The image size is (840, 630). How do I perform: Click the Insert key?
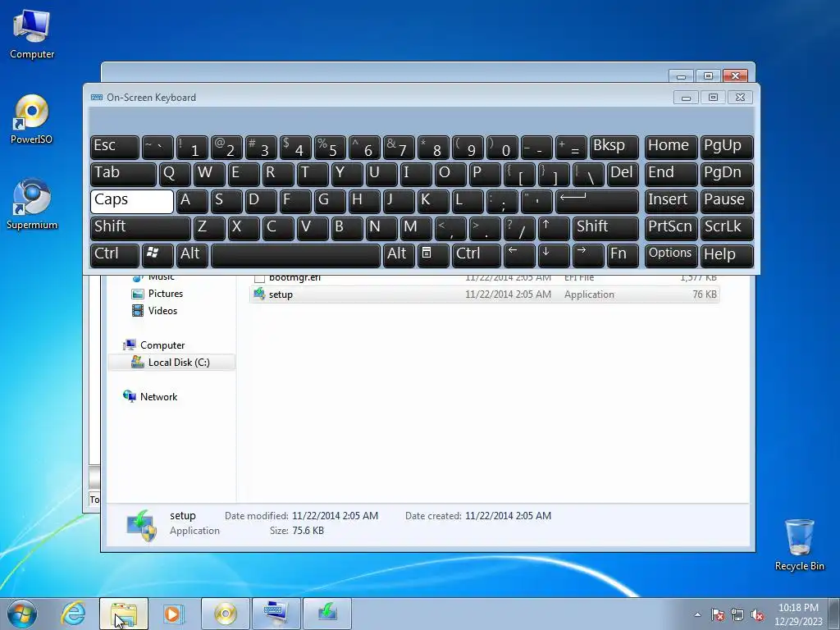click(x=671, y=202)
